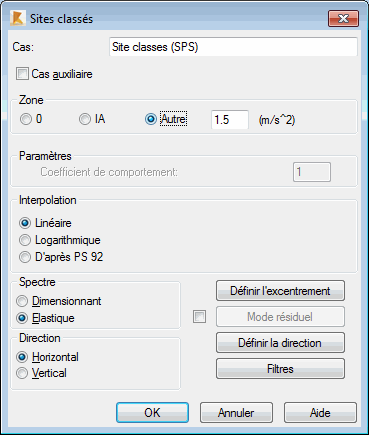Image resolution: width=369 pixels, height=435 pixels.
Task: Open the Filtres button
Action: point(280,369)
